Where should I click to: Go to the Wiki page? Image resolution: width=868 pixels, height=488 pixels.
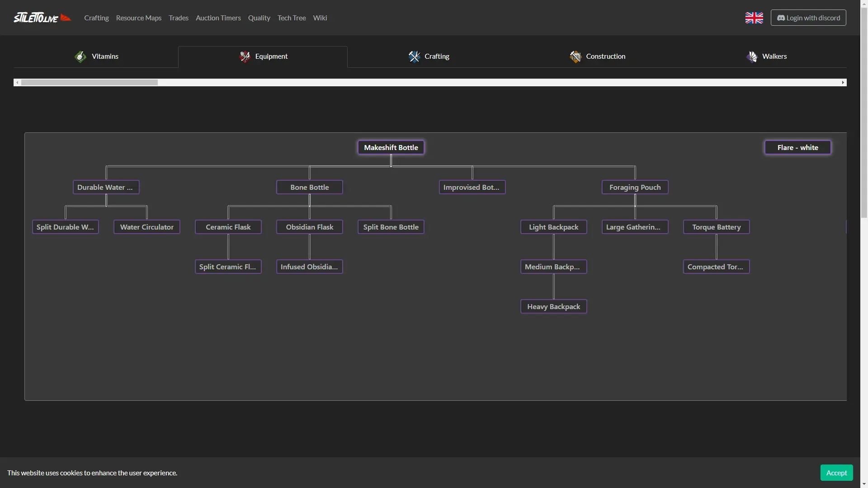point(320,18)
